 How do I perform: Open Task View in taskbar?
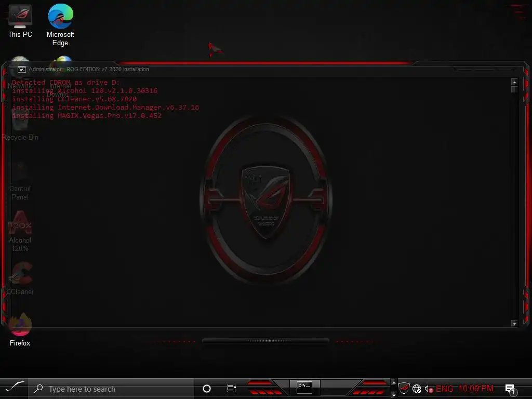pyautogui.click(x=231, y=389)
